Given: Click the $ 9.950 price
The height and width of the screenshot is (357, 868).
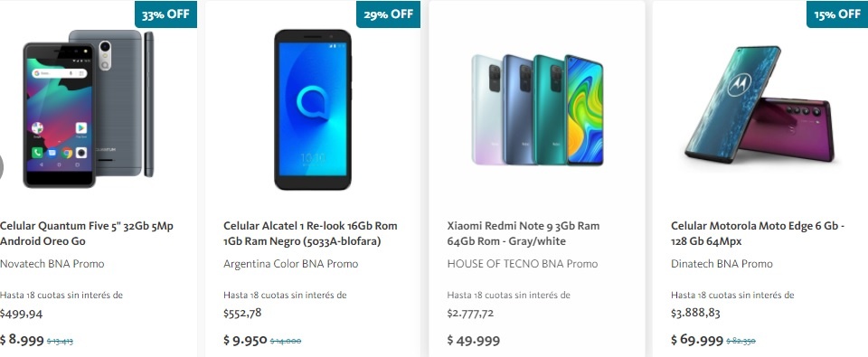Looking at the screenshot, I should click(x=245, y=340).
